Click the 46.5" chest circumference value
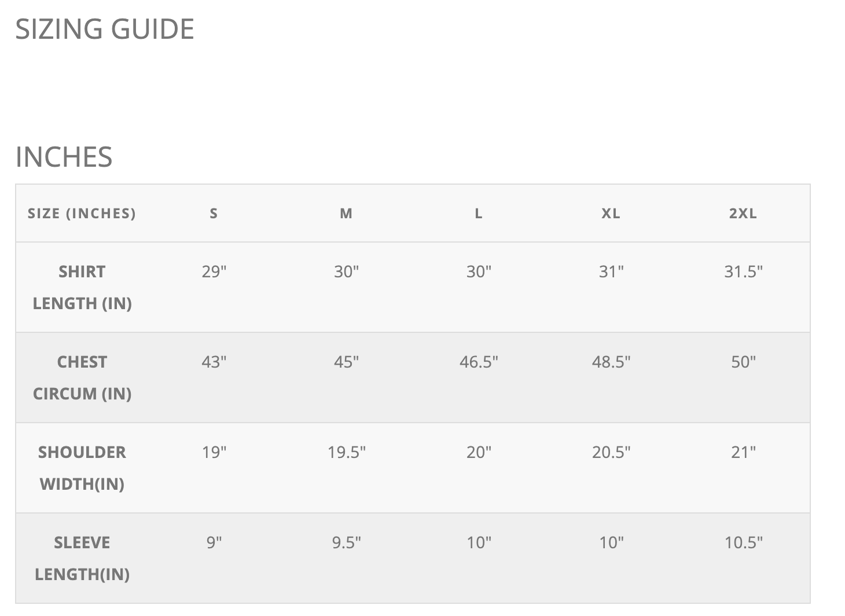 (x=479, y=362)
